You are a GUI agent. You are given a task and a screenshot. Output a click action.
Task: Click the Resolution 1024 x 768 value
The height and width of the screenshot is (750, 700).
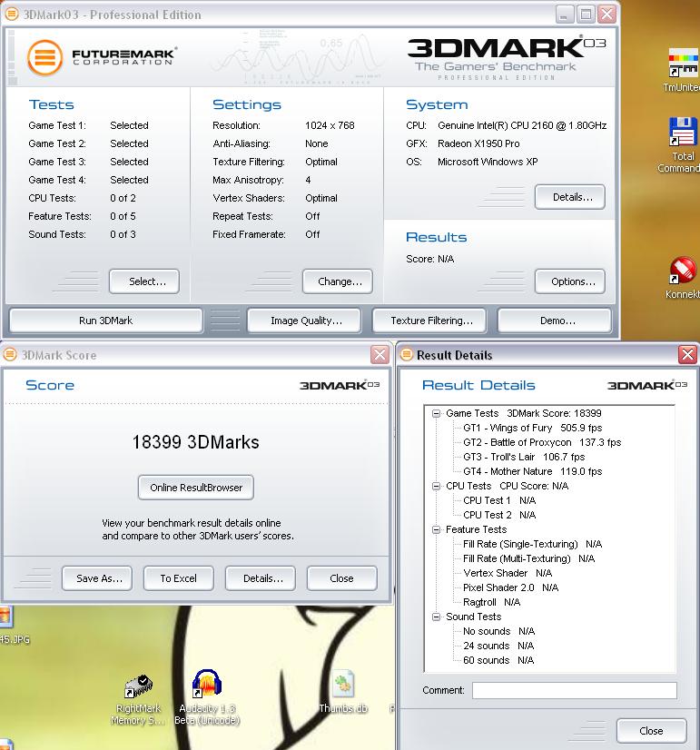[x=330, y=125]
